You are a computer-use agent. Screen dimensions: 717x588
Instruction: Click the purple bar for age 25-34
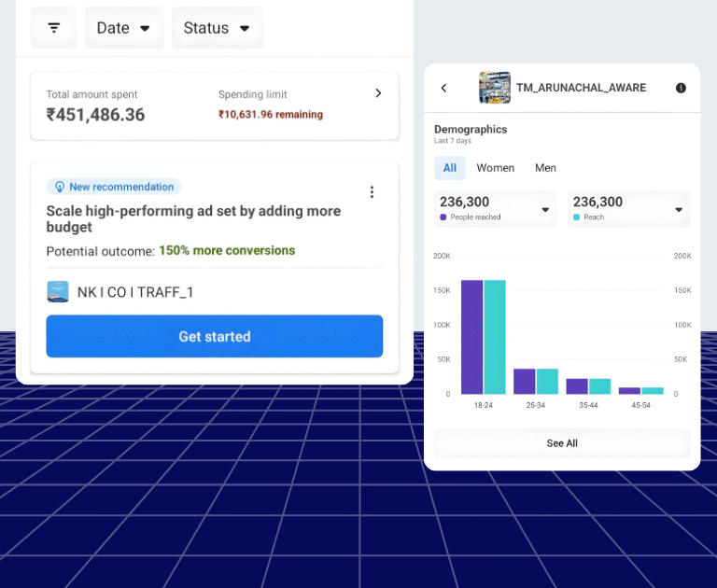[x=524, y=381]
